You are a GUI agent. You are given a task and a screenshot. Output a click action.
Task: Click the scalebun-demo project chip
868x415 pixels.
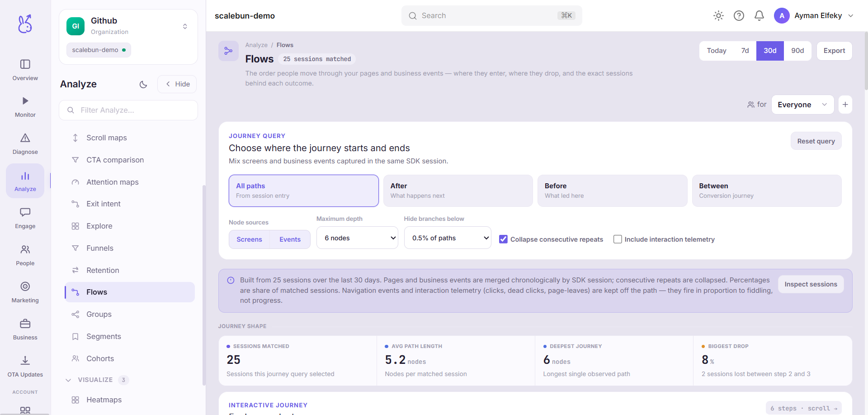(99, 50)
